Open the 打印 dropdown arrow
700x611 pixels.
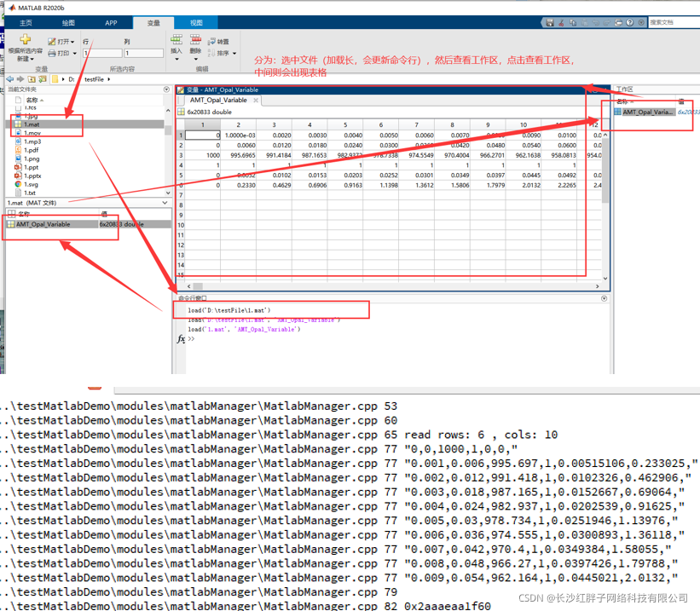coord(74,54)
